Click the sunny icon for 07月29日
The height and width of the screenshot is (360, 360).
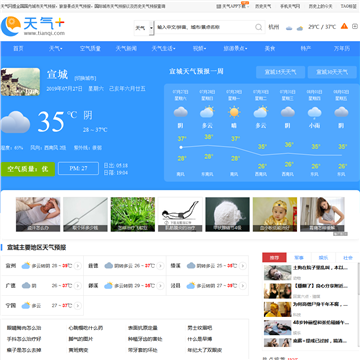pos(234,112)
